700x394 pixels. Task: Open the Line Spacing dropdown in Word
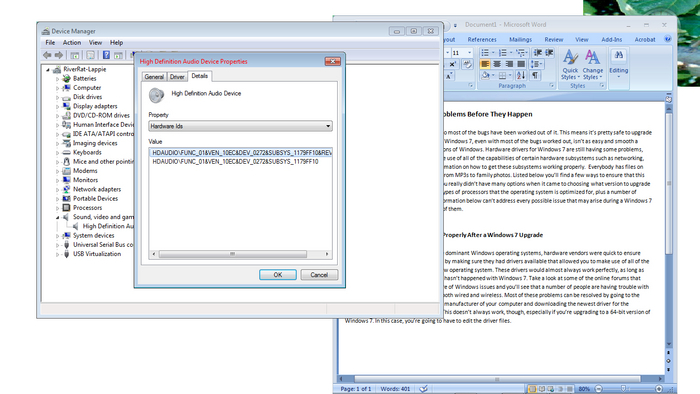(x=538, y=64)
